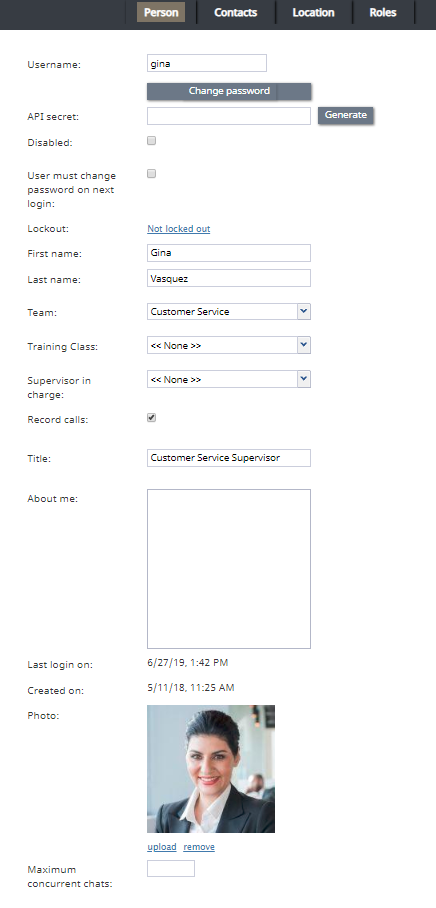The image size is (436, 908).
Task: Open the Location tab
Action: click(313, 13)
